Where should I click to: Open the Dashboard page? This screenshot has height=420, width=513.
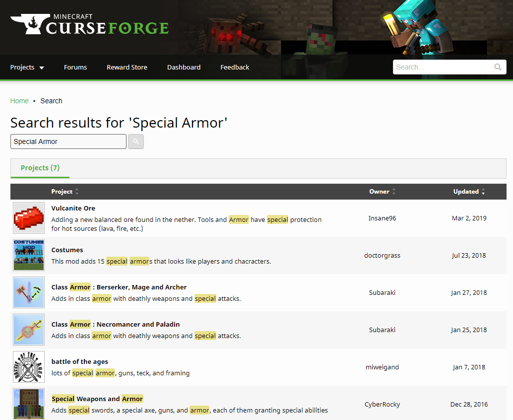184,67
